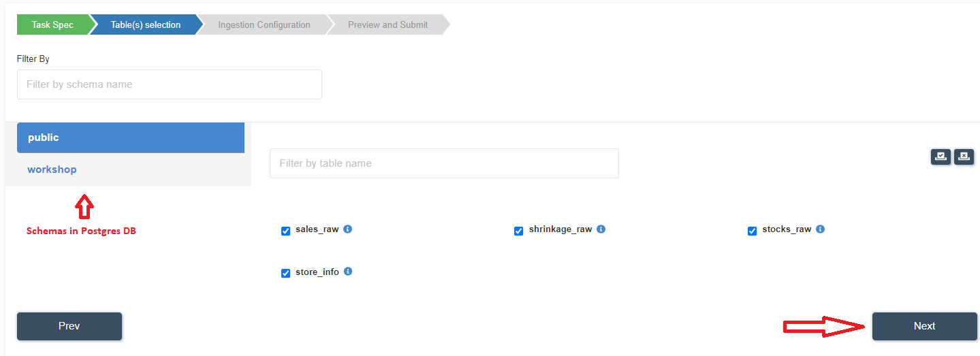Click the Prev button
Image resolution: width=980 pixels, height=356 pixels.
click(x=69, y=326)
